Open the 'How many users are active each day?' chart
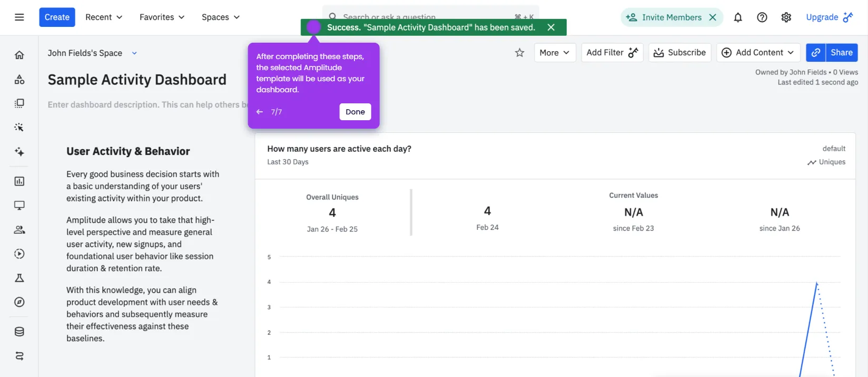 339,149
